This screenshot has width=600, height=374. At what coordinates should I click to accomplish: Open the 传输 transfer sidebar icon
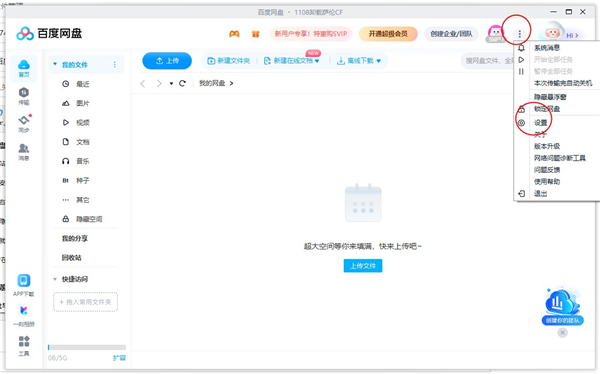click(x=24, y=96)
